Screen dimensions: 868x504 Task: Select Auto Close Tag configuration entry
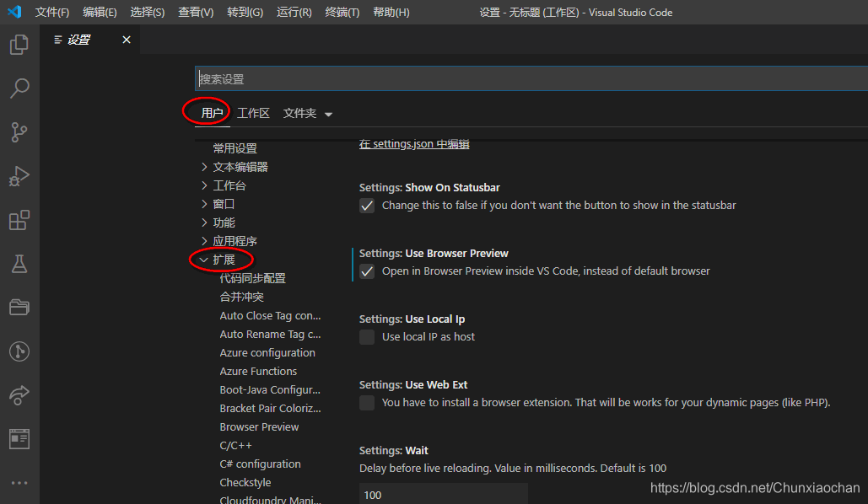[270, 316]
